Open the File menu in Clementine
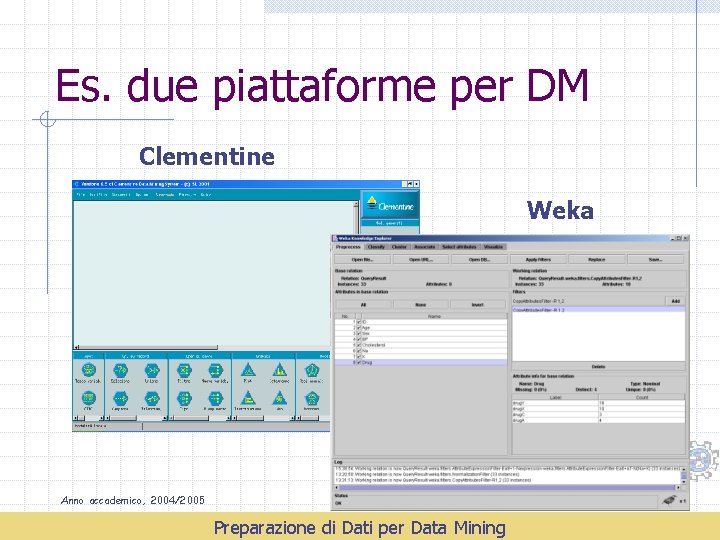Viewport: 720px width, 540px height. 81,195
